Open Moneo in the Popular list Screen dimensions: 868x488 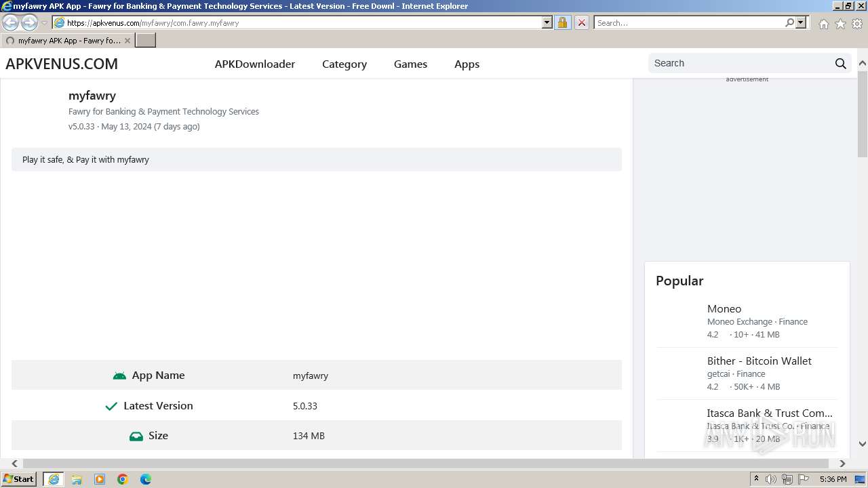[x=724, y=308]
